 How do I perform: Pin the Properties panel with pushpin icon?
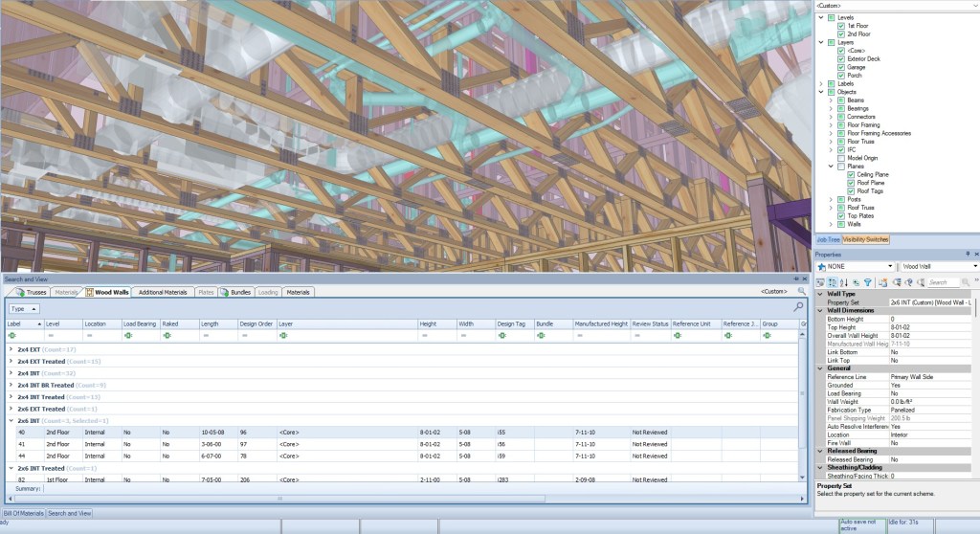click(968, 255)
